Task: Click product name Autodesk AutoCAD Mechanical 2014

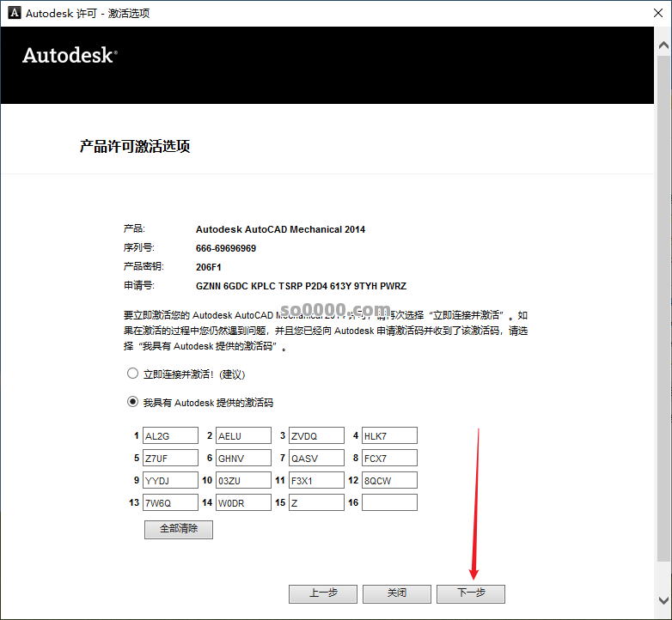Action: point(281,229)
